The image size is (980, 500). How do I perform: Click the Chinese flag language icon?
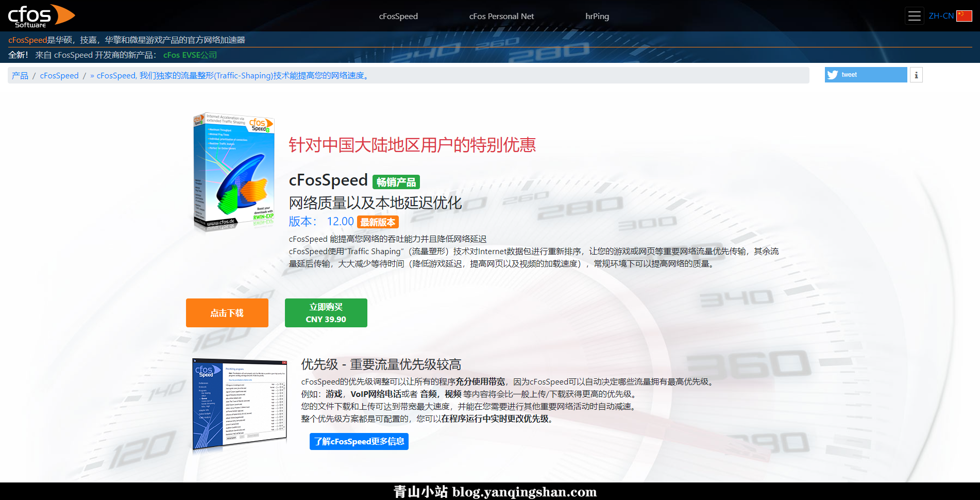tap(964, 16)
